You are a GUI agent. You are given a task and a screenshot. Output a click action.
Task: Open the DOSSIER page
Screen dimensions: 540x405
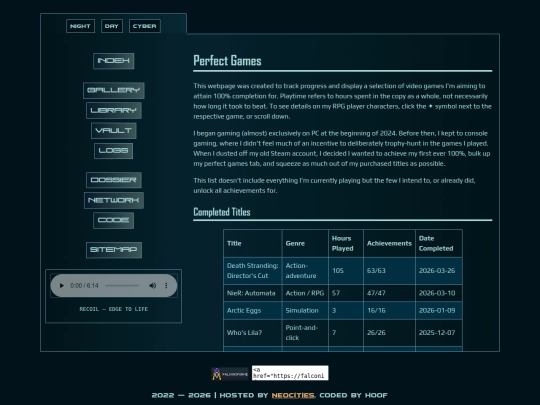pyautogui.click(x=114, y=180)
